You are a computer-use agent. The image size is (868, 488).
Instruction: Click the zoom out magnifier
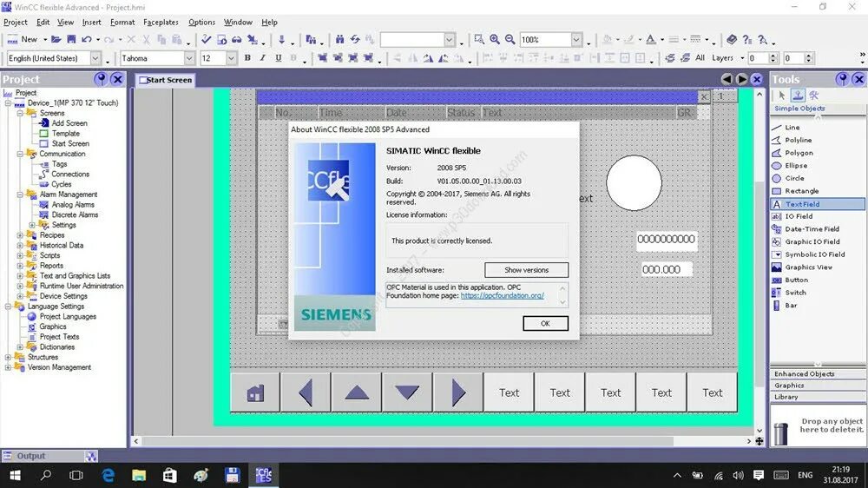510,39
